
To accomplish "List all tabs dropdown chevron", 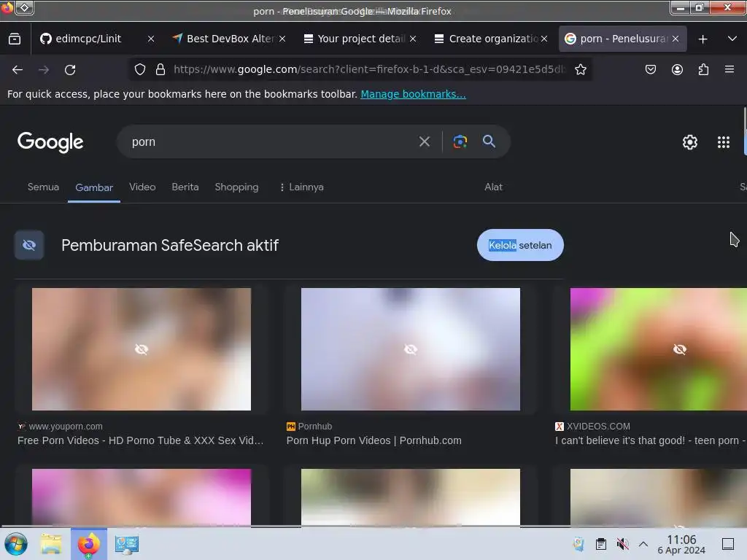I will [732, 39].
